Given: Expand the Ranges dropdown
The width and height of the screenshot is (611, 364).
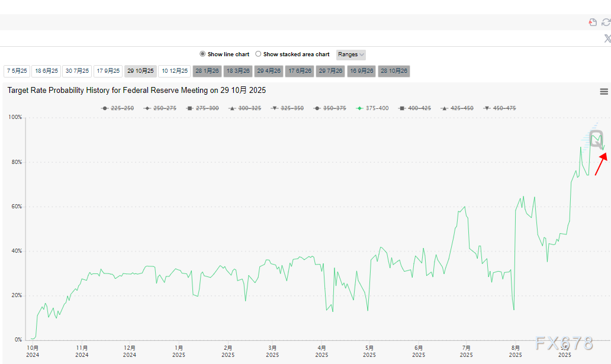Looking at the screenshot, I should (x=351, y=54).
